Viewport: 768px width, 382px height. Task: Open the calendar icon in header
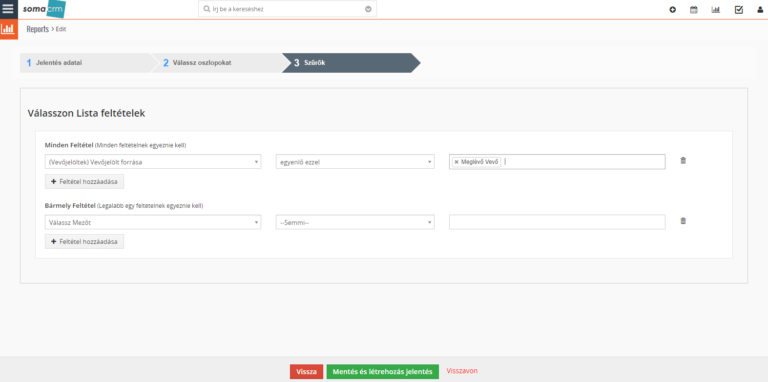[694, 9]
